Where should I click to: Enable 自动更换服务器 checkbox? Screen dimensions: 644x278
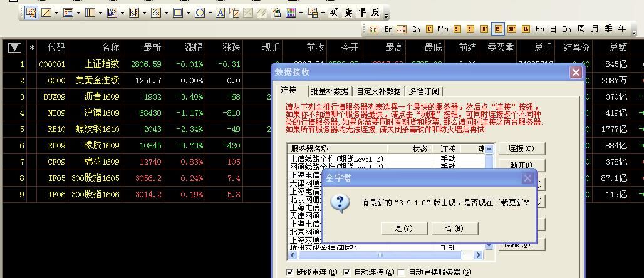[x=401, y=272]
